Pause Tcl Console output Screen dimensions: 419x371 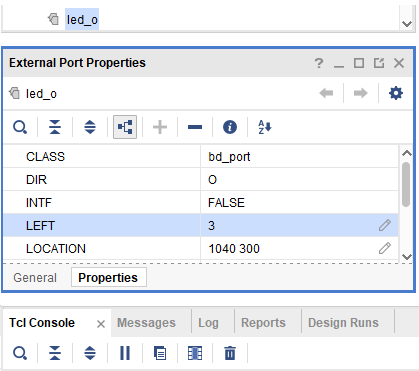[x=125, y=353]
